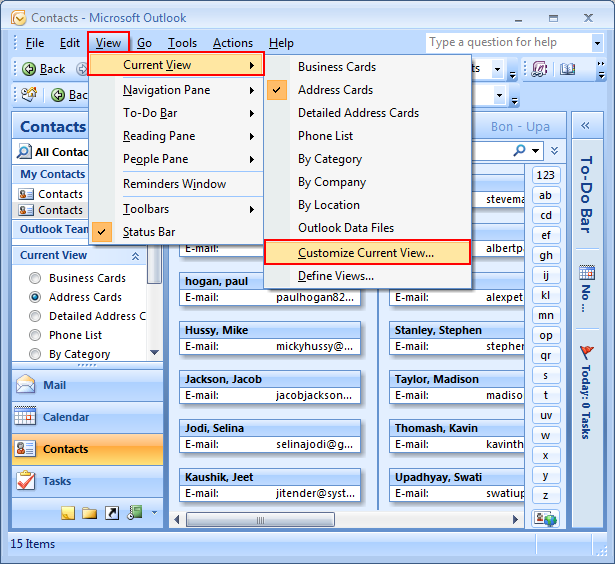
Task: Click the 'Type a question for help' field
Action: (x=509, y=42)
